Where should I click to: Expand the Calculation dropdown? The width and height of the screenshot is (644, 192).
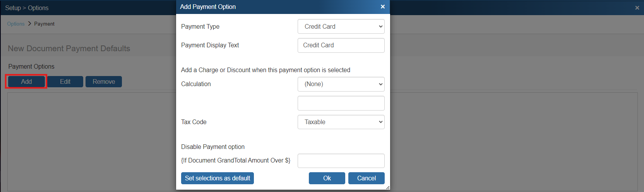click(341, 84)
